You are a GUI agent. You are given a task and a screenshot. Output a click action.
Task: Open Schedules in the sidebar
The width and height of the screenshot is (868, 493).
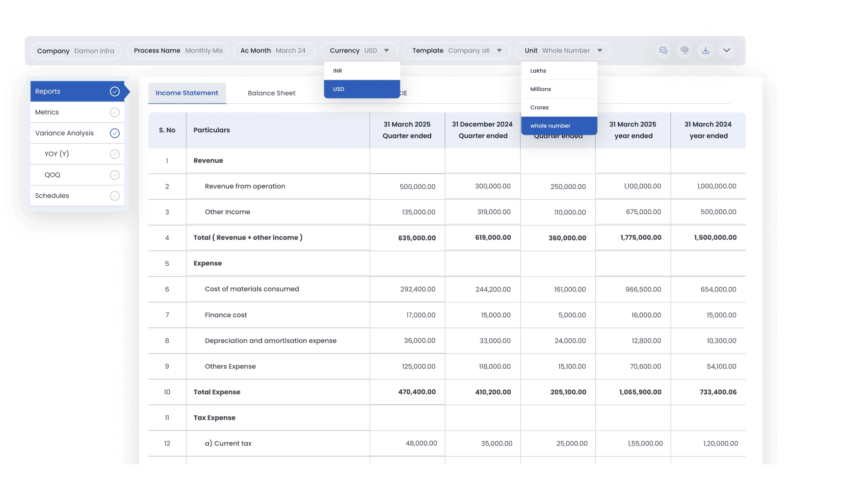(78, 196)
